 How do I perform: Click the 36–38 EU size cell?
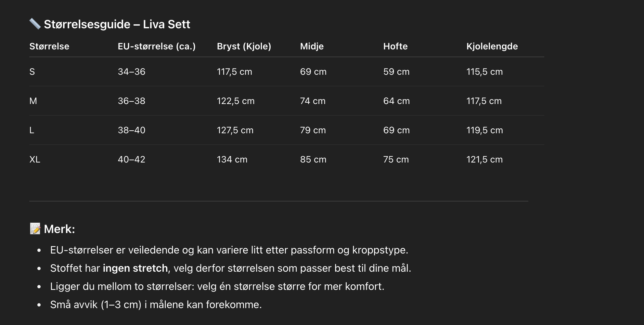(x=132, y=101)
